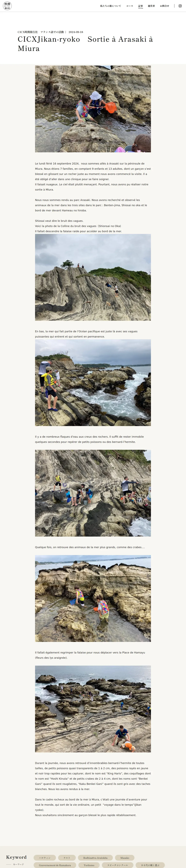Open the Shiosai no Oka cliff photo

tap(93, 277)
